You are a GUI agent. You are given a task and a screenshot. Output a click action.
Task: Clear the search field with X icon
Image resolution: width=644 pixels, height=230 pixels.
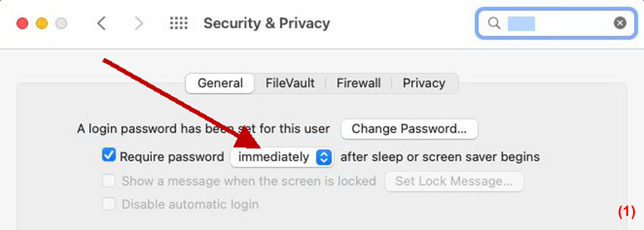point(620,23)
